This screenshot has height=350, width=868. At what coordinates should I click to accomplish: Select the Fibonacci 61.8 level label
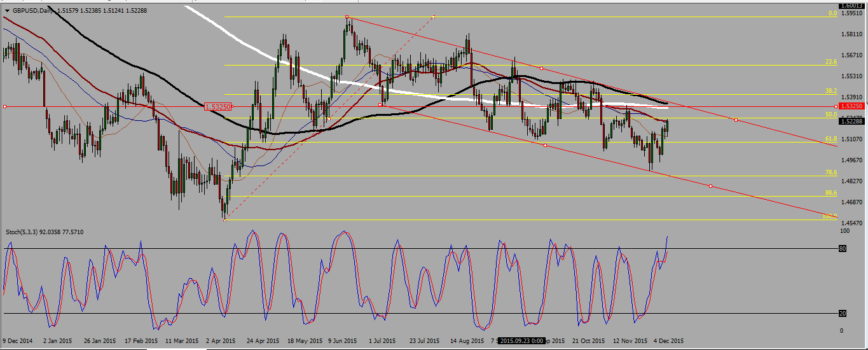tap(830, 139)
